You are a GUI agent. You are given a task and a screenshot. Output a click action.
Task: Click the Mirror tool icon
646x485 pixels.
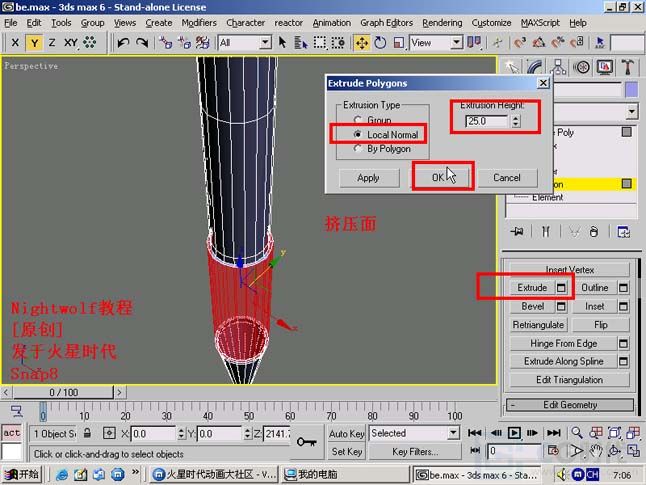(x=474, y=42)
